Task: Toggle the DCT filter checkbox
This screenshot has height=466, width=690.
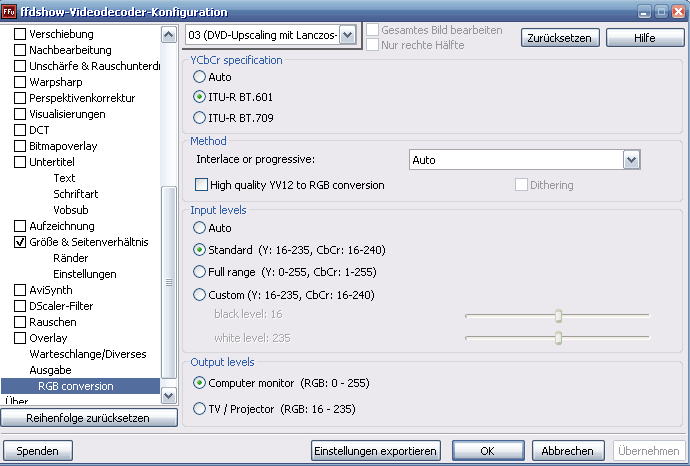Action: click(20, 130)
